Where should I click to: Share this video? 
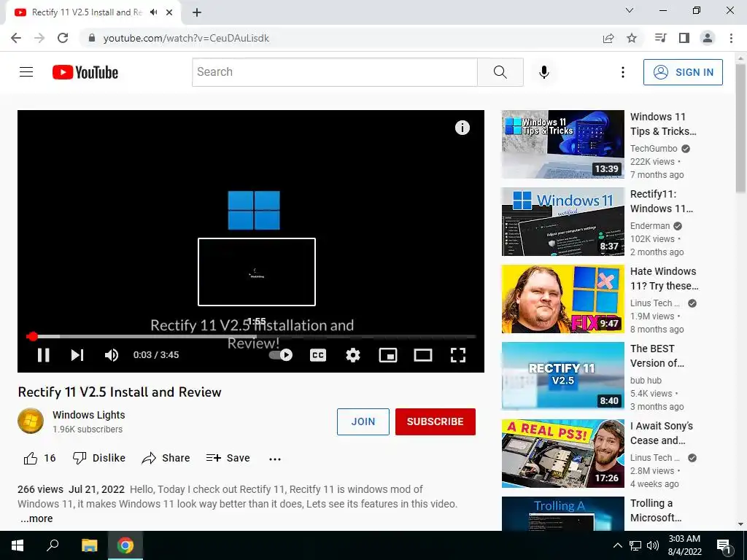tap(166, 458)
